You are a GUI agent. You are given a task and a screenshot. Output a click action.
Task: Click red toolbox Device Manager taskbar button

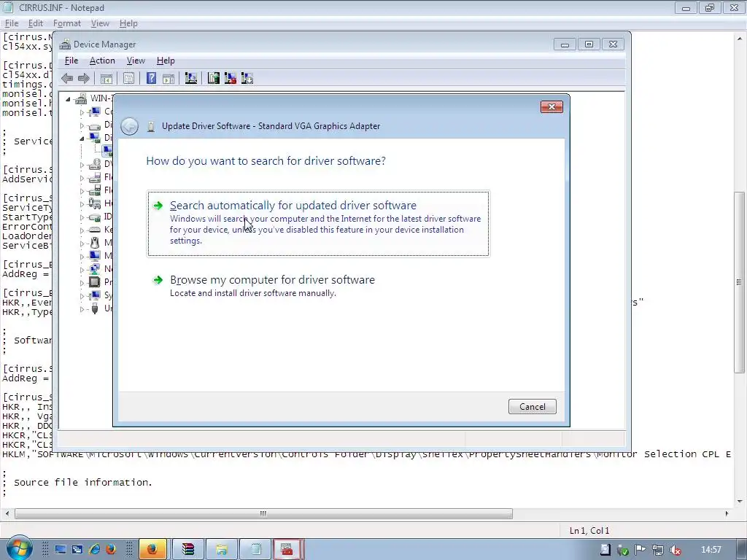(x=287, y=550)
